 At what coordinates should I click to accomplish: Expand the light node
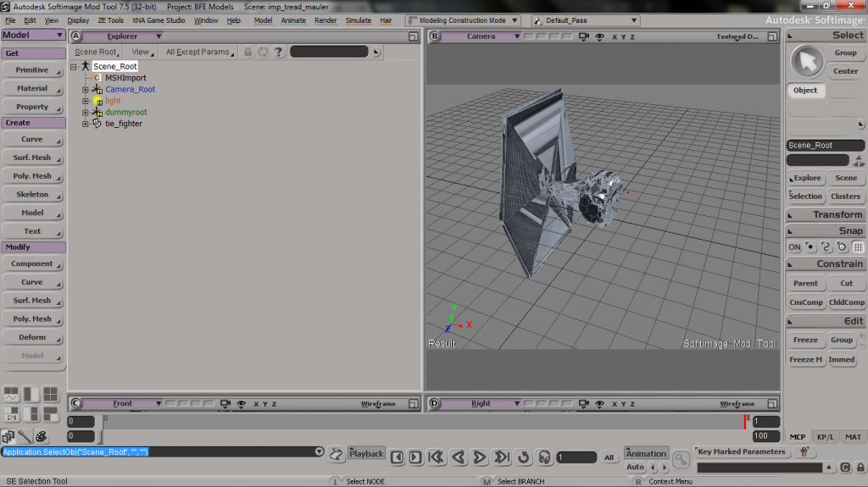(86, 102)
